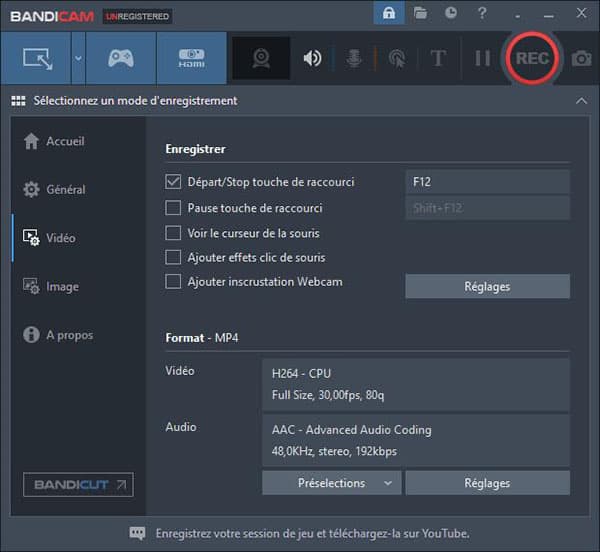Screen dimensions: 600x552
Task: Click the F12 hotkey input field
Action: pos(488,182)
